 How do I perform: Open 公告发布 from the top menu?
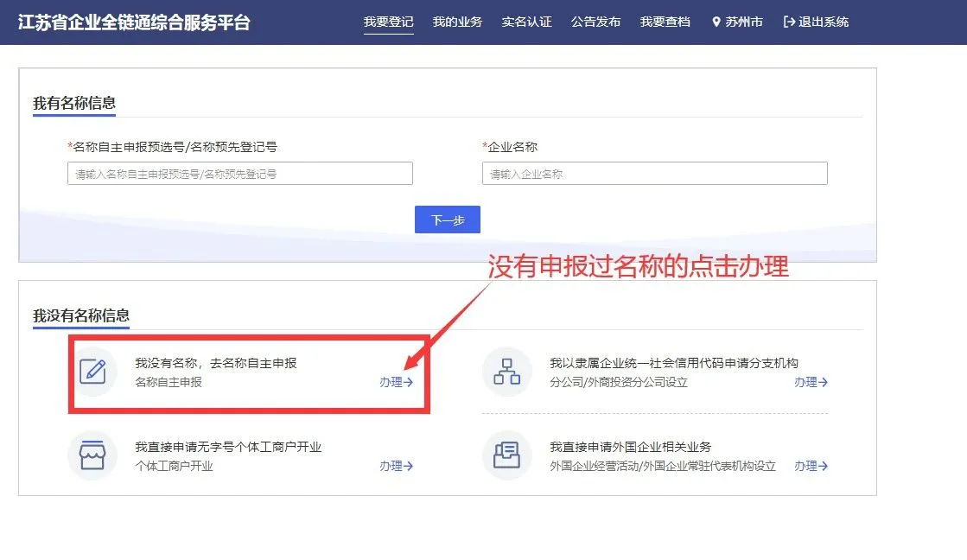(595, 22)
